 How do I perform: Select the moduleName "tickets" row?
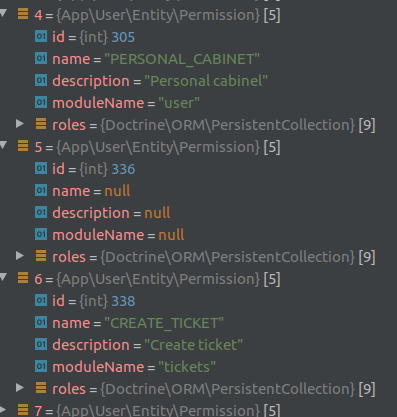pyautogui.click(x=198, y=367)
